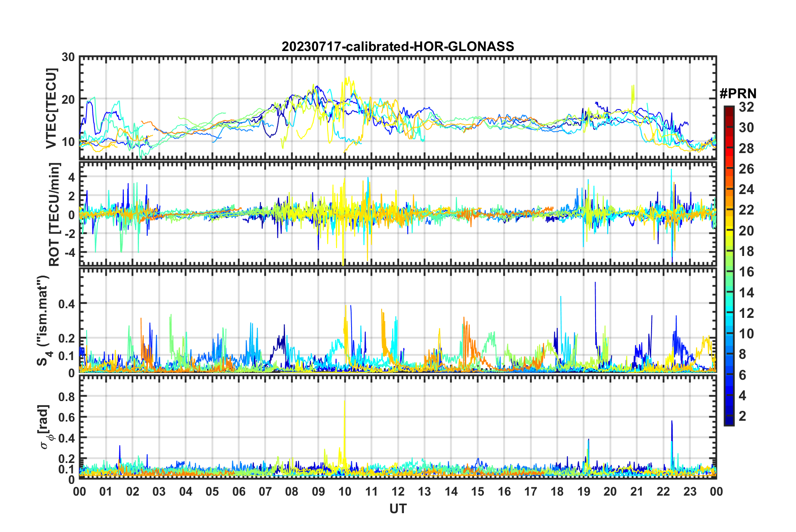The height and width of the screenshot is (532, 796).
Task: Click UT axis tick label 23
Action: tap(690, 491)
